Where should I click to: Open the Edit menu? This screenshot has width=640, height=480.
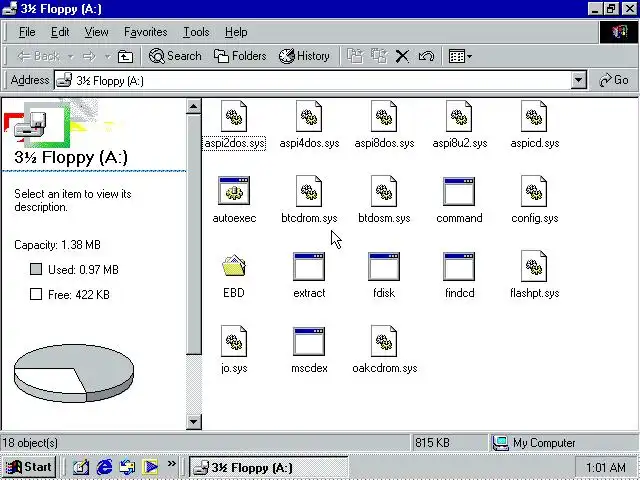pos(60,32)
